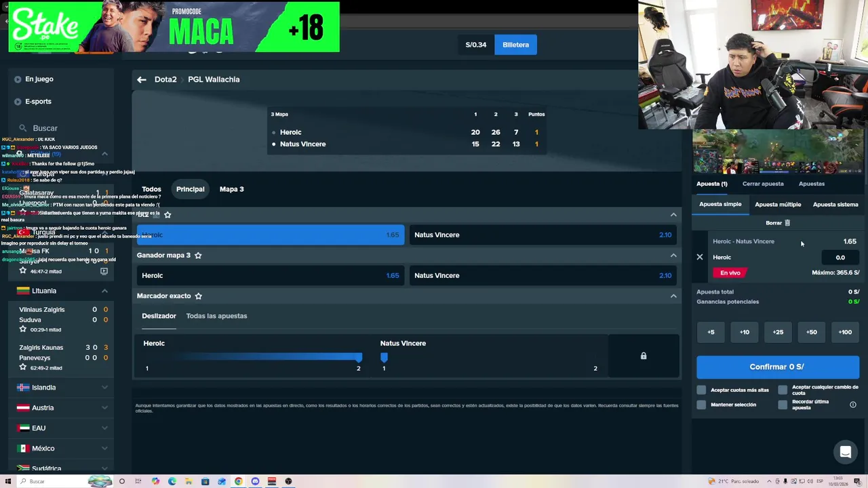The width and height of the screenshot is (868, 488).
Task: Click the Natus Vincere score slider handle
Action: 384,357
